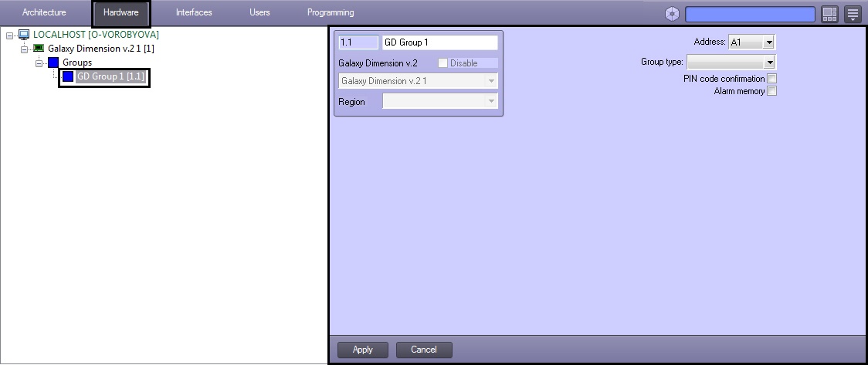The width and height of the screenshot is (868, 365).
Task: Click the Galaxy Dimension v.2 1 device icon
Action: pos(39,49)
